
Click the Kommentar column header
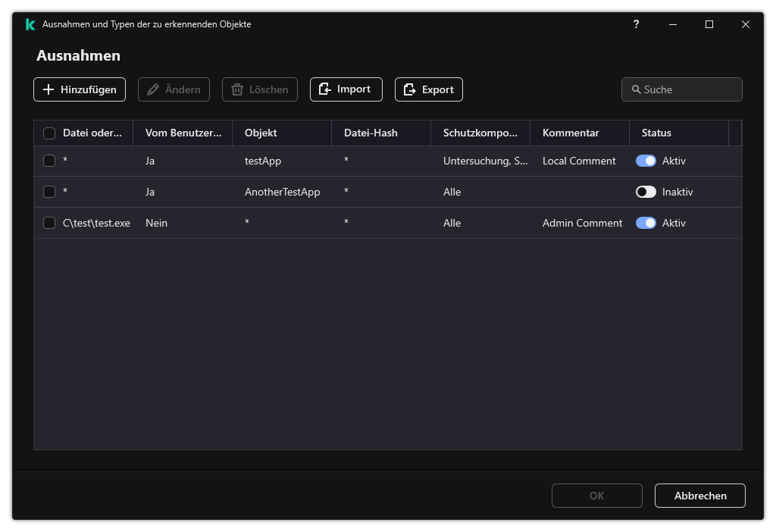pos(571,133)
